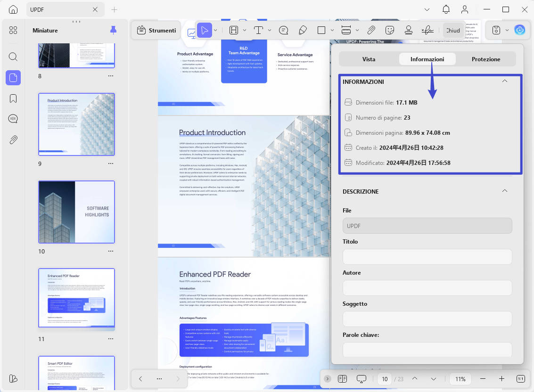Expand the title bar chevron dropdown
This screenshot has height=392, width=534.
pos(427,9)
